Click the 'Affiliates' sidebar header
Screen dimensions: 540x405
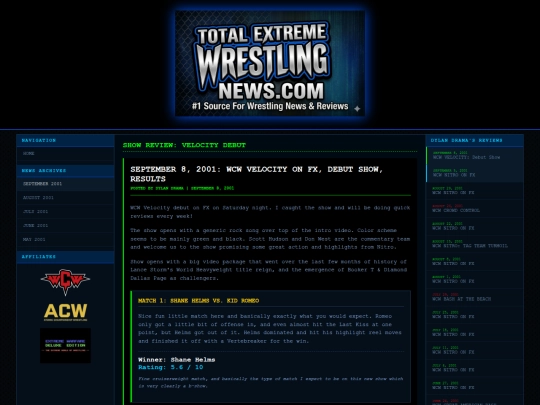[x=65, y=257]
